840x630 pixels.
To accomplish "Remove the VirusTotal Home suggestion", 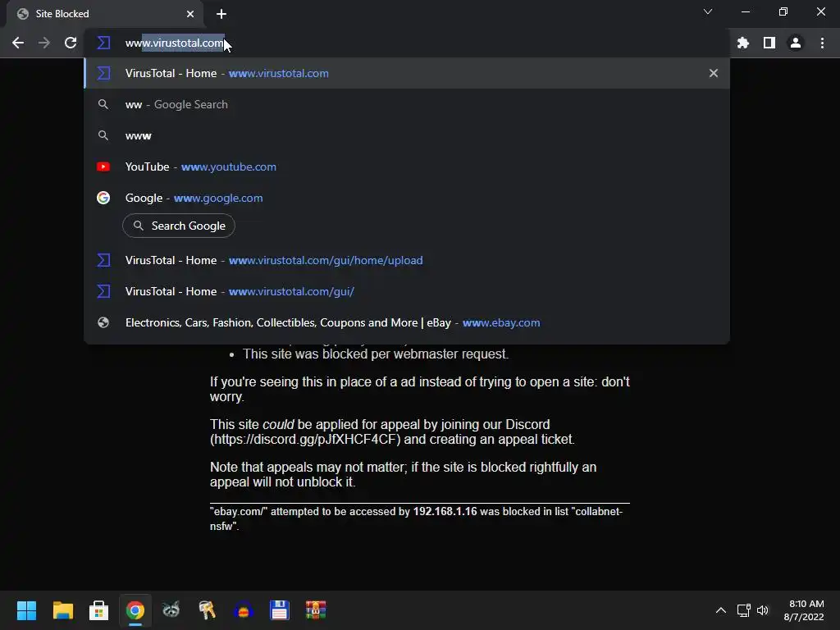I will point(714,73).
